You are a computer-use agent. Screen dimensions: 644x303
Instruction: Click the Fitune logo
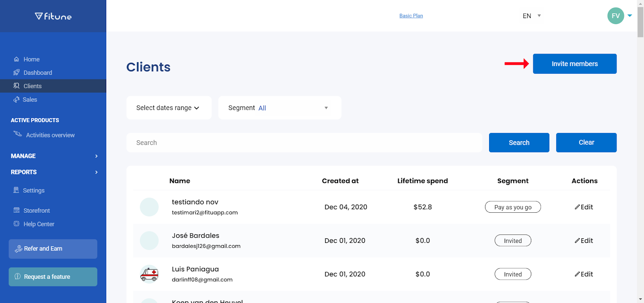pos(53,16)
